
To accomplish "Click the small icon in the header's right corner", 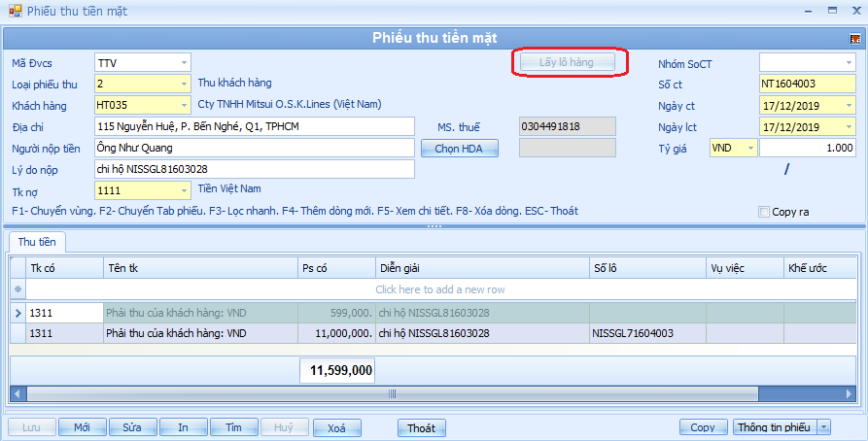I will (x=854, y=39).
